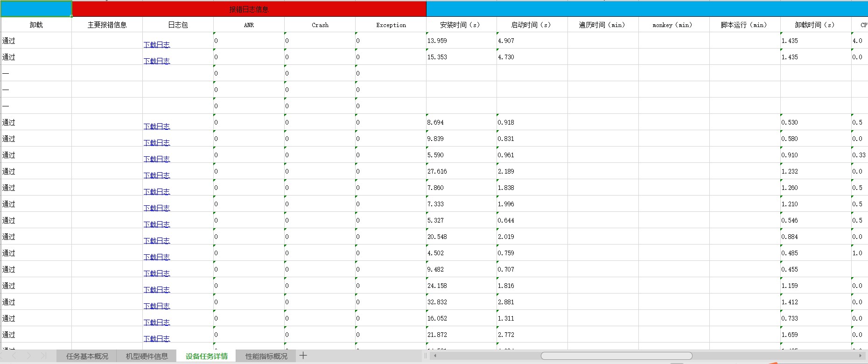Select uninstall time cell 1.260
Viewport: 868px width, 364px height.
pyautogui.click(x=816, y=188)
